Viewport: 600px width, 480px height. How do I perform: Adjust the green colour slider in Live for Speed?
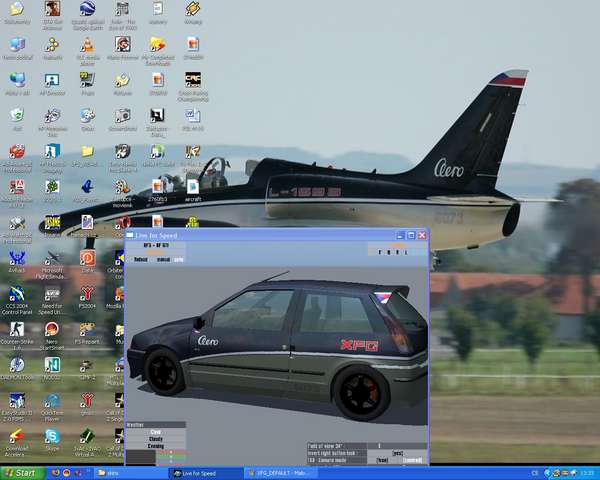(171, 457)
